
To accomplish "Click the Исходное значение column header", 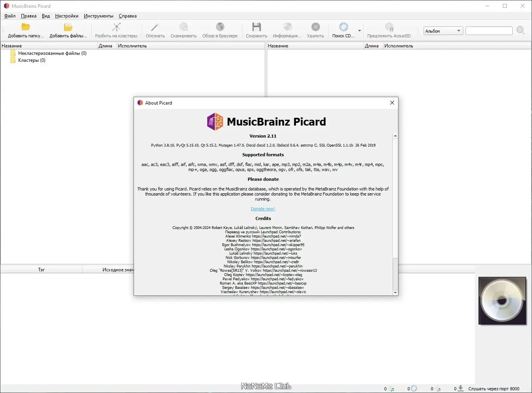I will [108, 269].
